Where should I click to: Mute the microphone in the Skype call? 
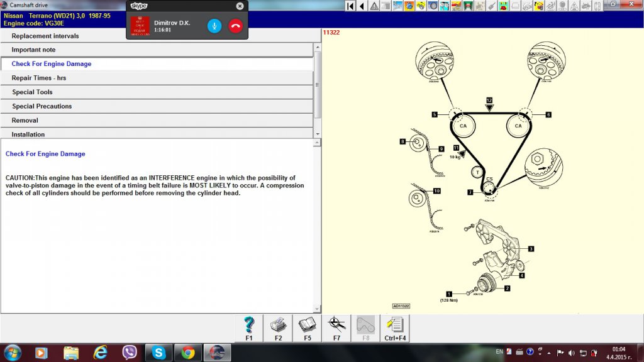pos(214,26)
